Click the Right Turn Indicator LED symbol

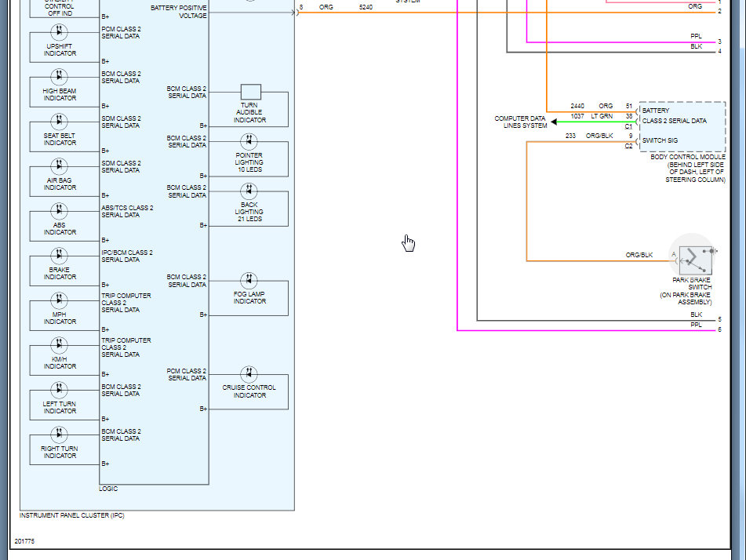60,435
